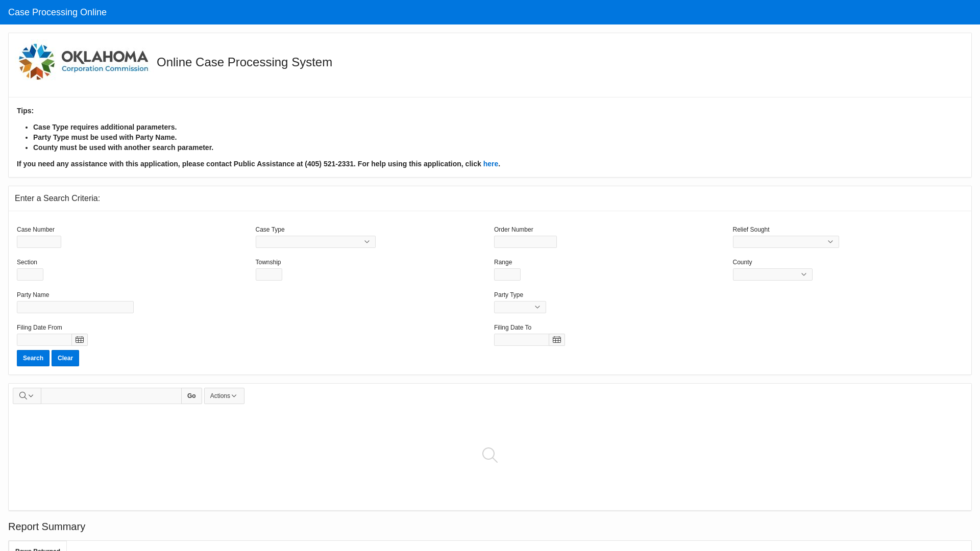The height and width of the screenshot is (551, 980).
Task: Click the search filter icon next to Go
Action: (26, 395)
